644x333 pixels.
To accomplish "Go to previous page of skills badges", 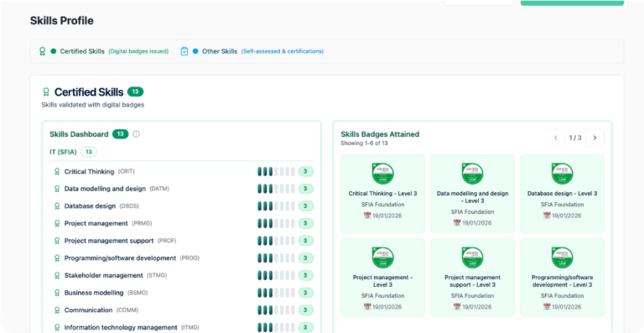I will point(556,138).
